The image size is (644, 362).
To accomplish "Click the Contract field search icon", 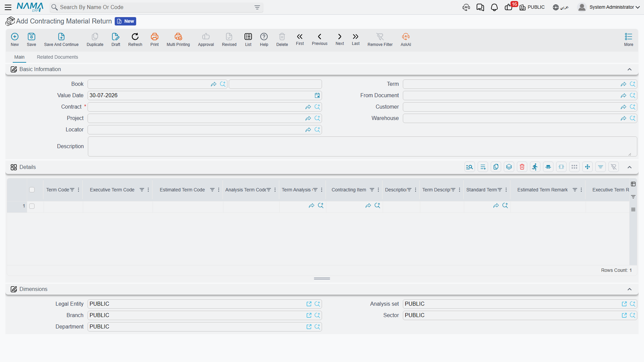I will (317, 107).
